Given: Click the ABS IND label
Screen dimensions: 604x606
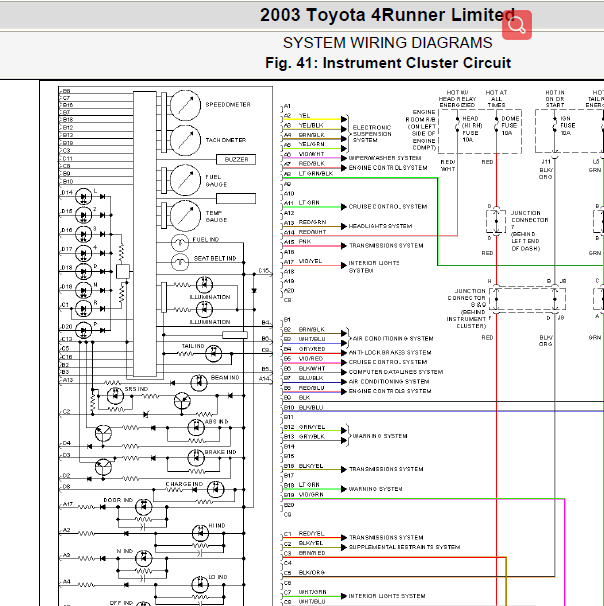Looking at the screenshot, I should [216, 422].
